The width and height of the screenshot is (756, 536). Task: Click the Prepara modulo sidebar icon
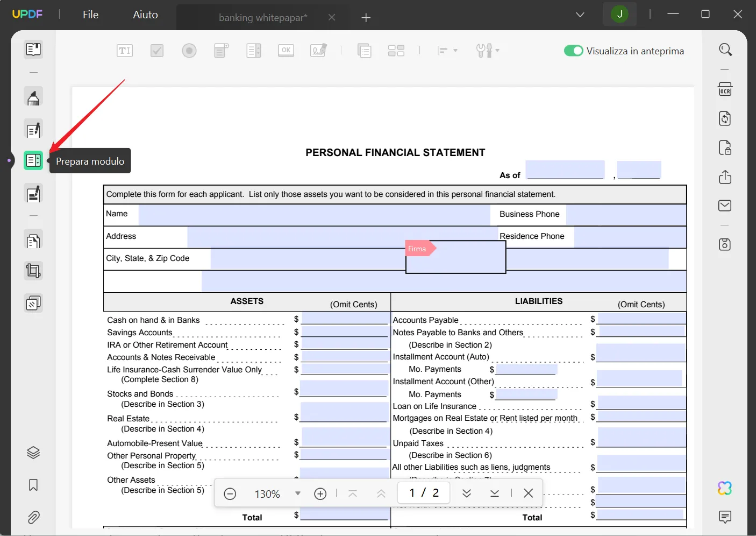tap(33, 160)
